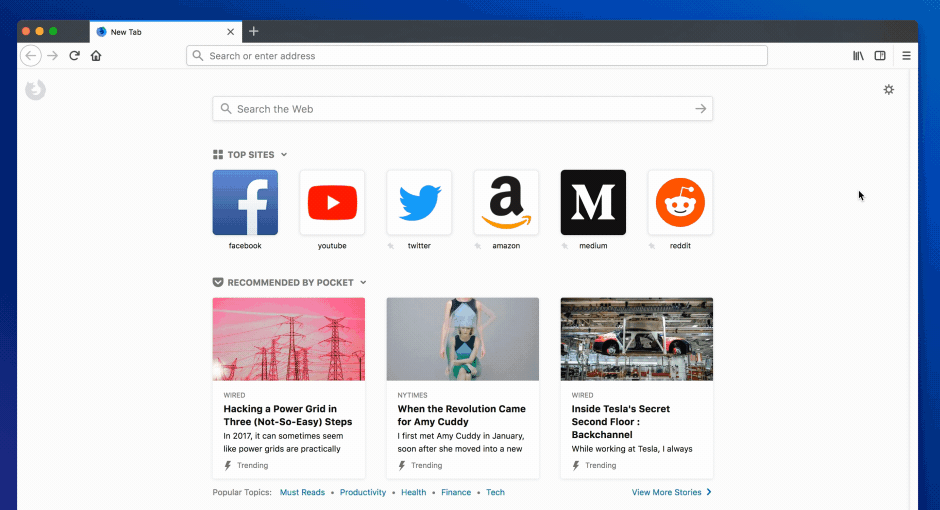
Task: Click the pin icon beside twitter
Action: click(x=391, y=246)
